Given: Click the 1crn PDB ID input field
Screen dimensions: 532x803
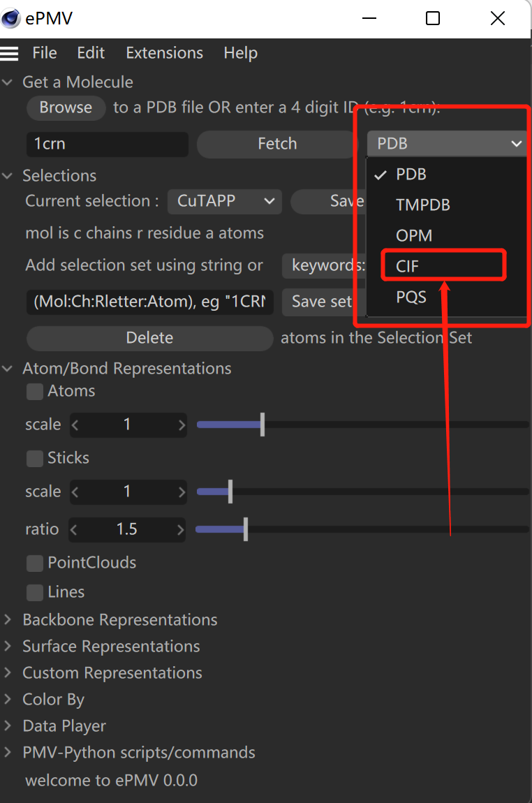Looking at the screenshot, I should 108,145.
